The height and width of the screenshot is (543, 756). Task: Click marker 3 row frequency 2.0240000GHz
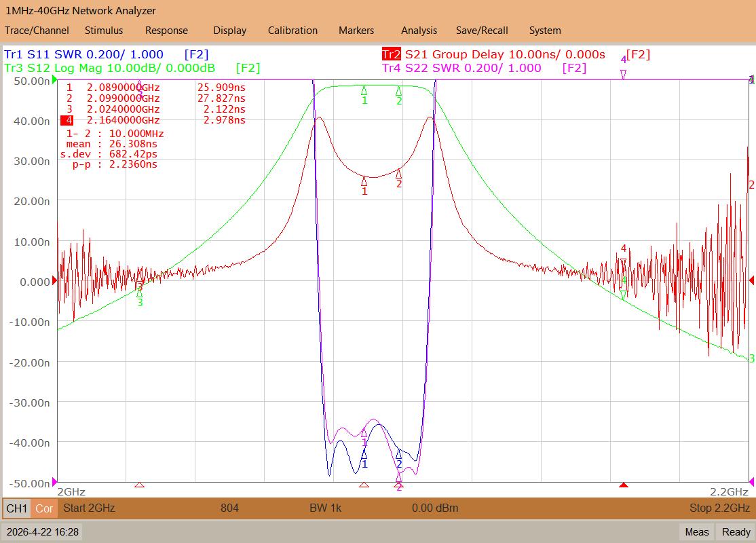[x=123, y=109]
